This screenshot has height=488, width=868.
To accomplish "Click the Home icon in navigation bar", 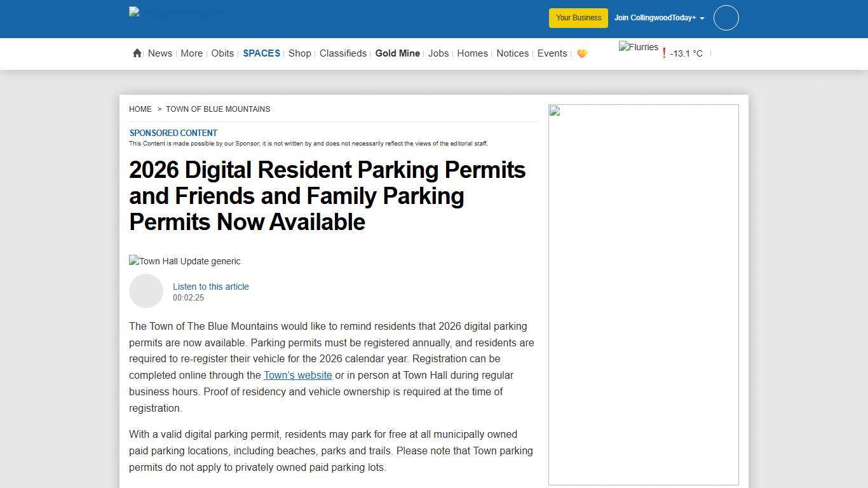I will (137, 53).
